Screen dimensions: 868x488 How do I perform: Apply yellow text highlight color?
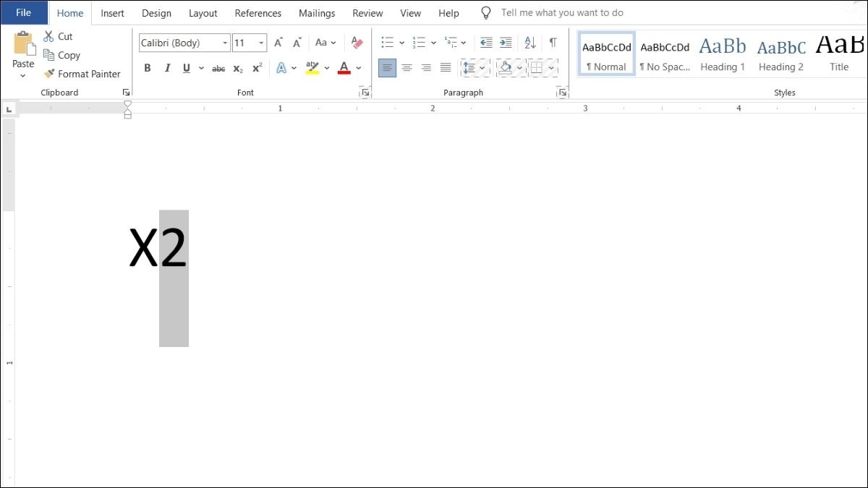click(x=312, y=69)
